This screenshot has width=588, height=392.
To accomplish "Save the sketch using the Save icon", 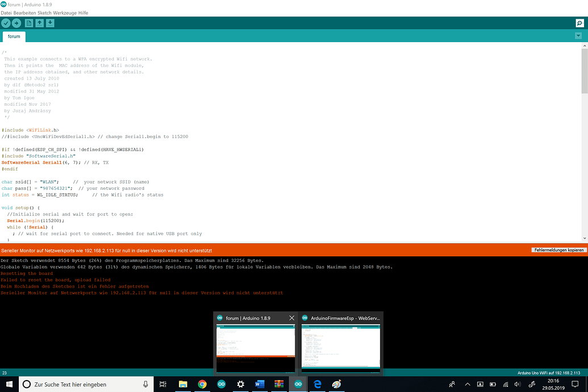I will (49, 23).
